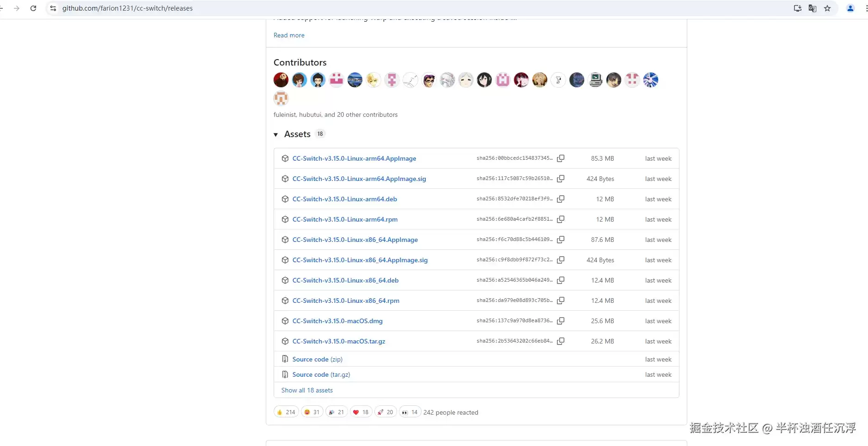This screenshot has width=868, height=446.
Task: Download CC-Switch-v3.15.0-Linux-arm64.deb
Action: [x=345, y=199]
